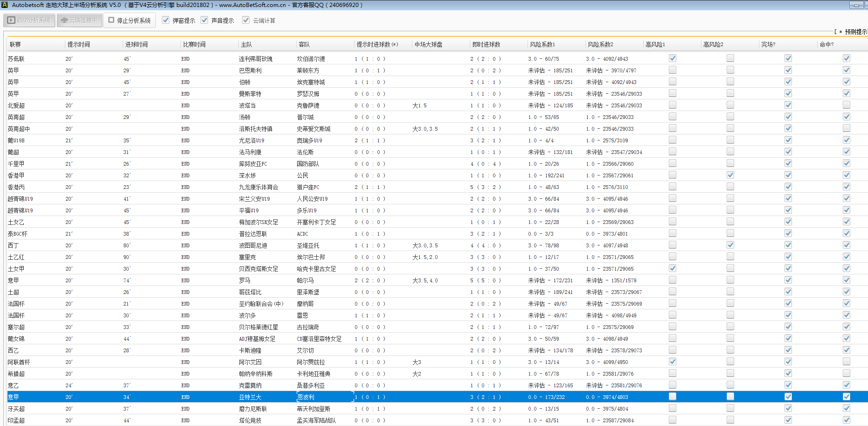Sort by the 联赛 column header

click(15, 44)
